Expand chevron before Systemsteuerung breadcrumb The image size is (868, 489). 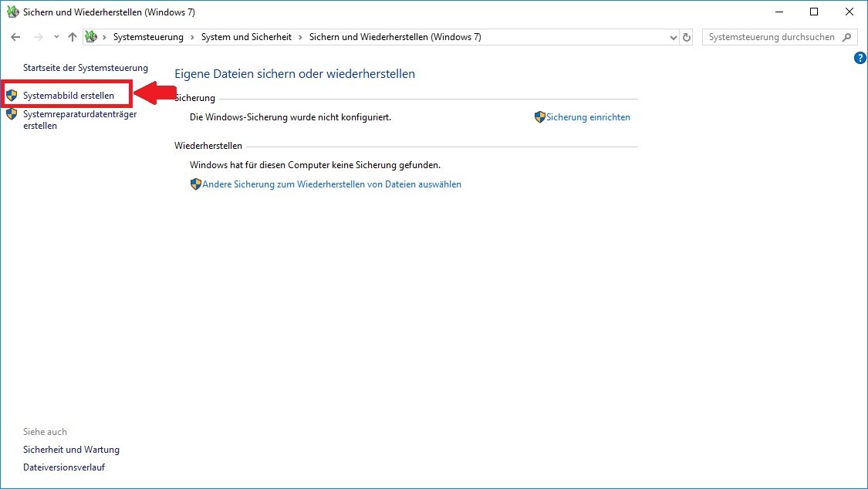click(x=104, y=37)
